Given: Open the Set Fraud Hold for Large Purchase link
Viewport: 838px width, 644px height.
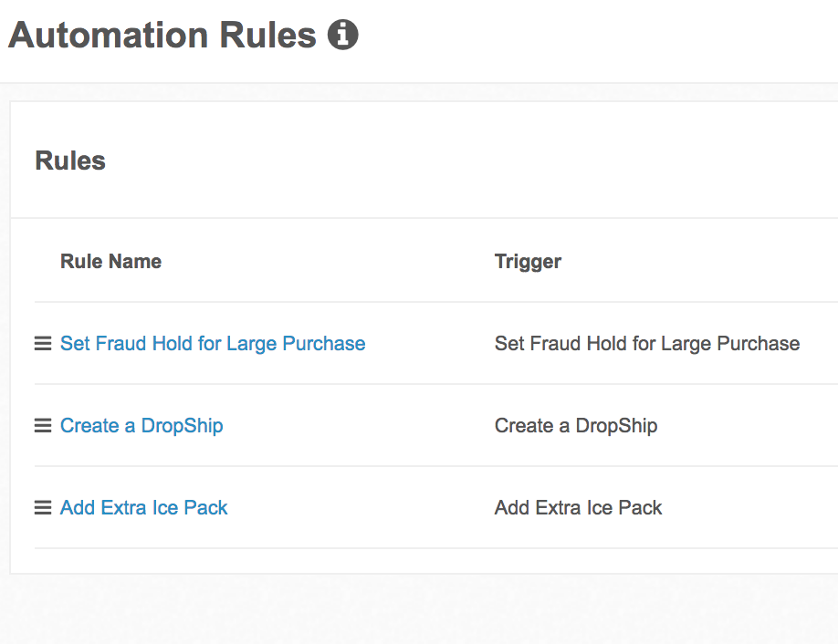Looking at the screenshot, I should (x=213, y=344).
